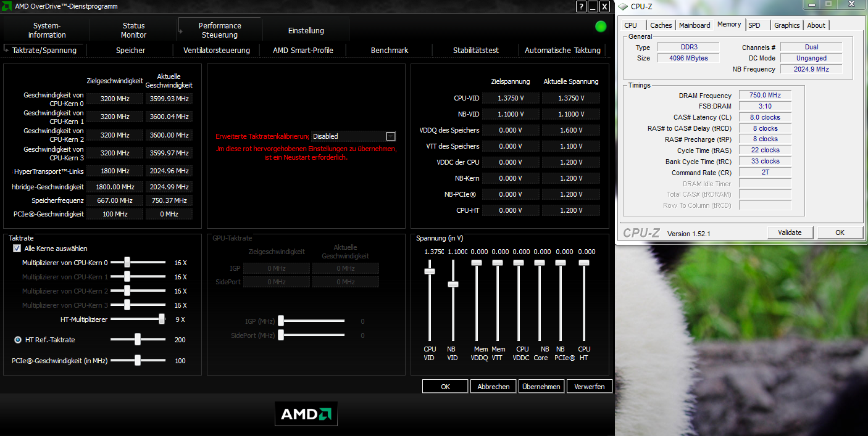Click the OK button in AMD OverDrive

pos(445,387)
